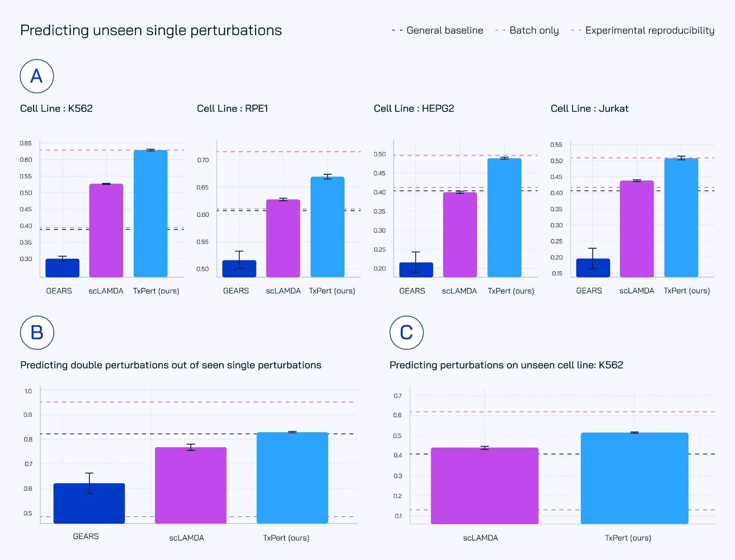Image resolution: width=735 pixels, height=560 pixels.
Task: Click the Predicting unseen single perturbations heading
Action: tap(151, 30)
